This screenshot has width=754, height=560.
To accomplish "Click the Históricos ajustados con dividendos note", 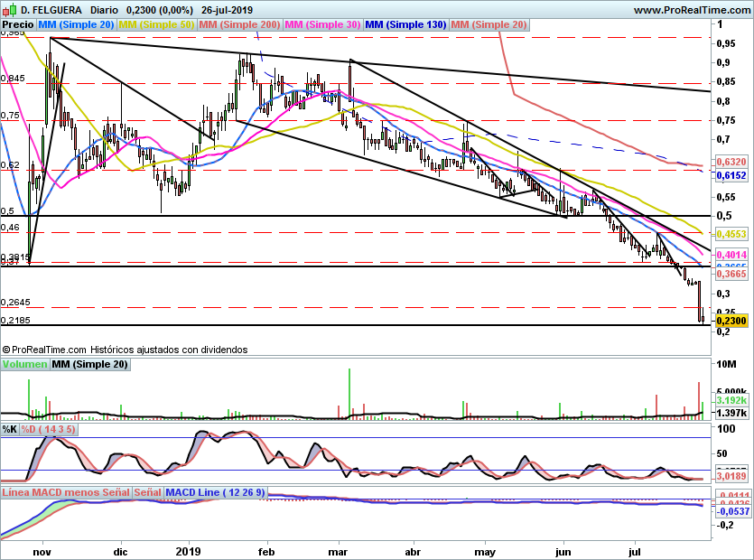I will (169, 350).
